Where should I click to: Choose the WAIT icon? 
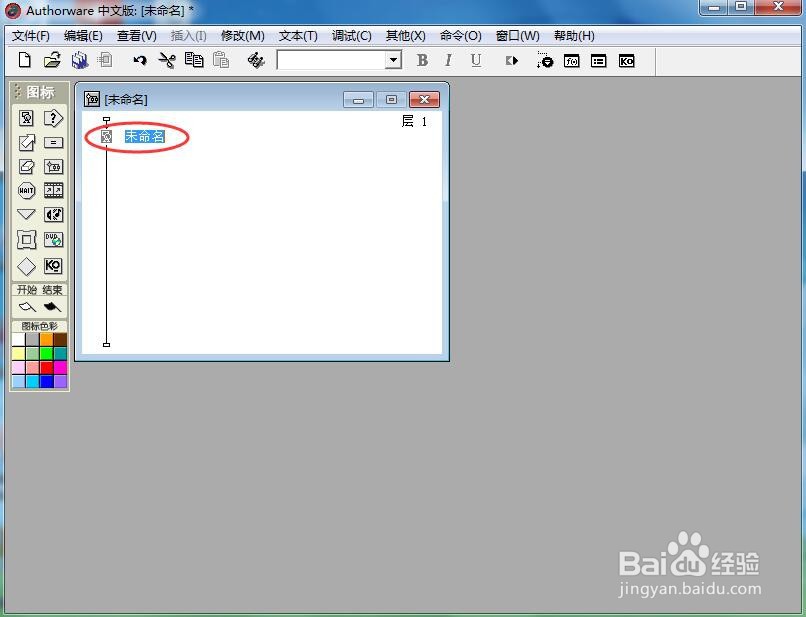pos(26,191)
